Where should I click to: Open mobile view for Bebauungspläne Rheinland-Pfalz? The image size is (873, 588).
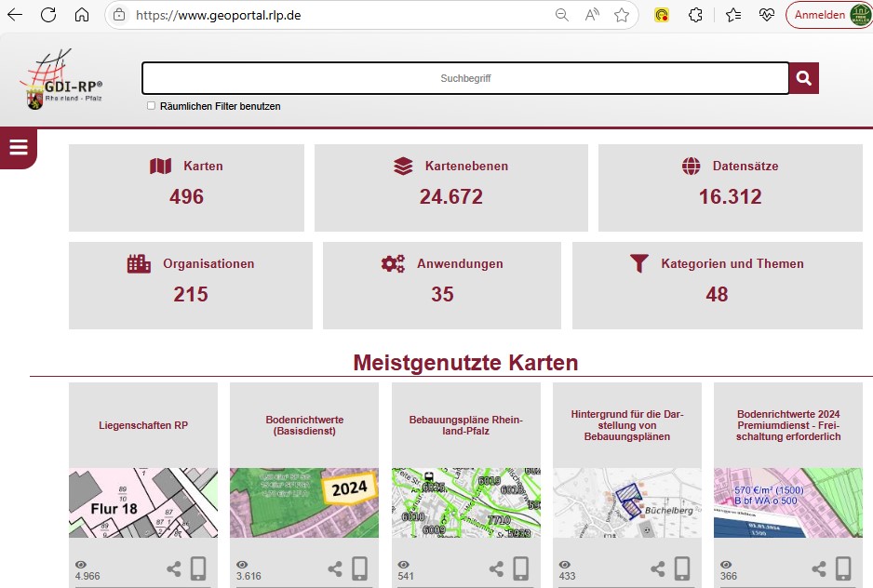tap(521, 568)
